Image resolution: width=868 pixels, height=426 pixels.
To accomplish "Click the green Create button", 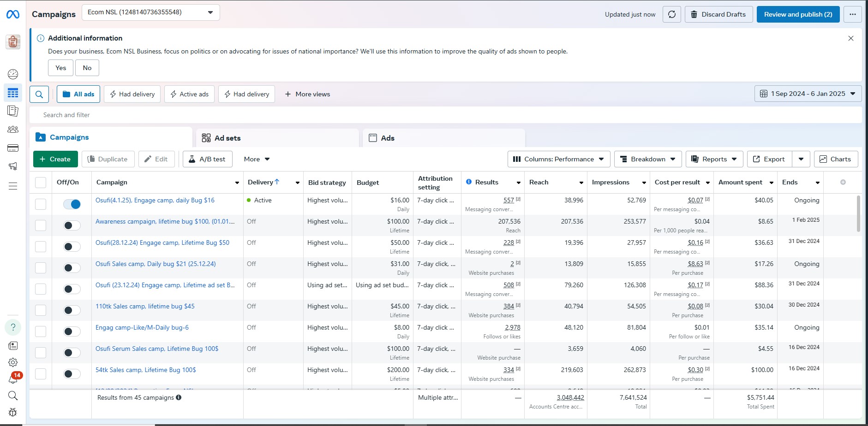I will click(x=55, y=159).
